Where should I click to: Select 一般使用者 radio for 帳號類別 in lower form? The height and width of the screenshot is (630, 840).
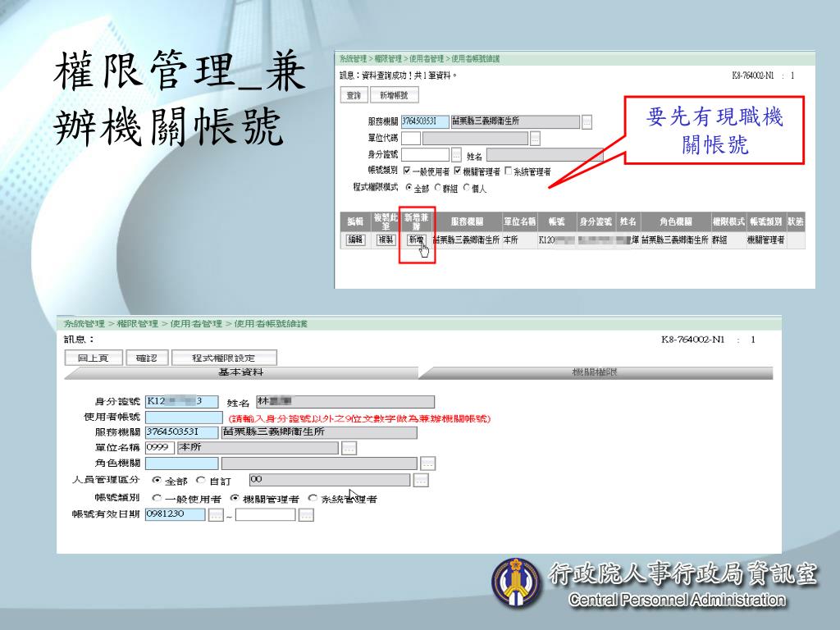157,498
